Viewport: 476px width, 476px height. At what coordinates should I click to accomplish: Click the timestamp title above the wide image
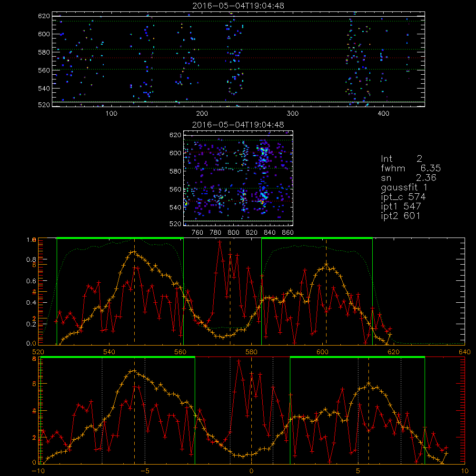(x=238, y=6)
